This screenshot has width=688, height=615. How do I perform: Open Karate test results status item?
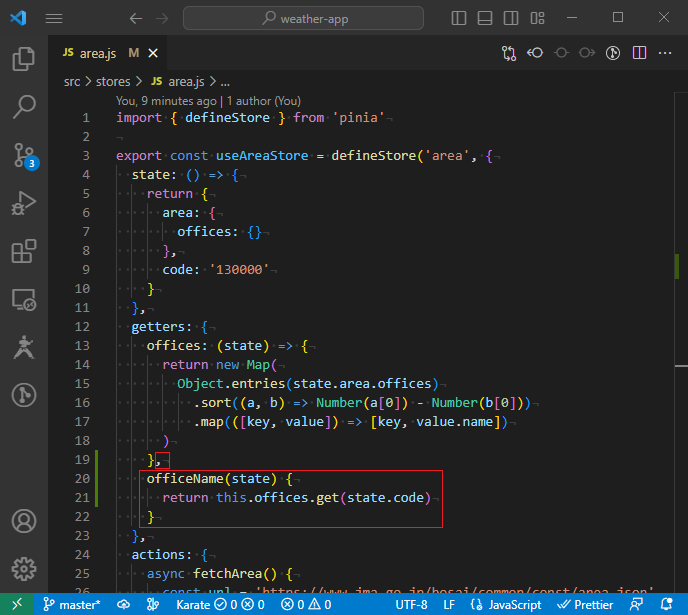tap(220, 604)
